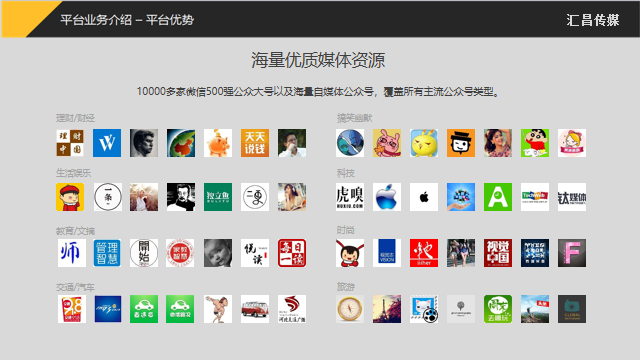Select the 生活娱乐 category label

(73, 173)
